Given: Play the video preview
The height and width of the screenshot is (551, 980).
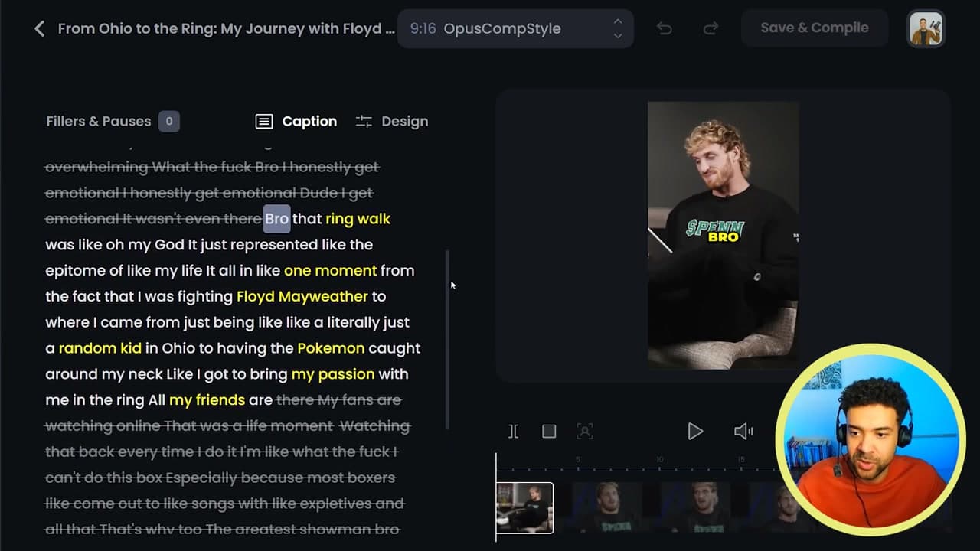Looking at the screenshot, I should 695,432.
